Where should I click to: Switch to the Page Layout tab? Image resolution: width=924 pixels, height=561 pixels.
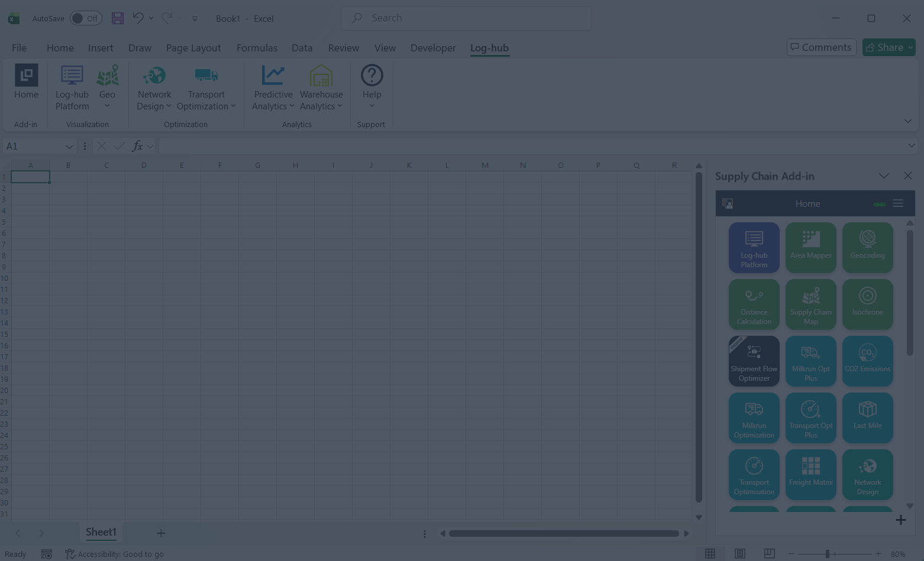pyautogui.click(x=193, y=48)
